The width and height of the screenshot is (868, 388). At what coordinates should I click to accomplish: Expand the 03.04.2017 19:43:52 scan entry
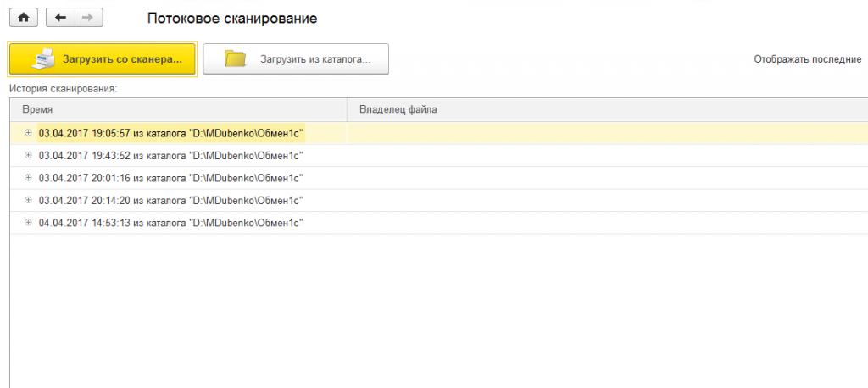[x=28, y=155]
